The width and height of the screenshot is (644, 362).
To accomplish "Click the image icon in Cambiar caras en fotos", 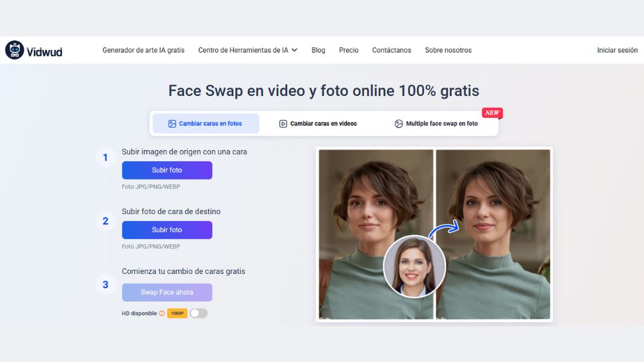I will click(172, 124).
